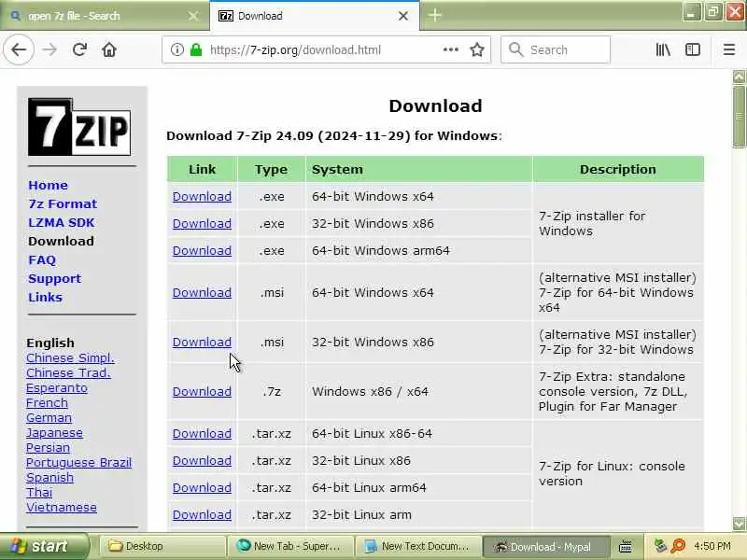Click the forward navigation arrow
This screenshot has height=560, width=747.
(x=49, y=49)
